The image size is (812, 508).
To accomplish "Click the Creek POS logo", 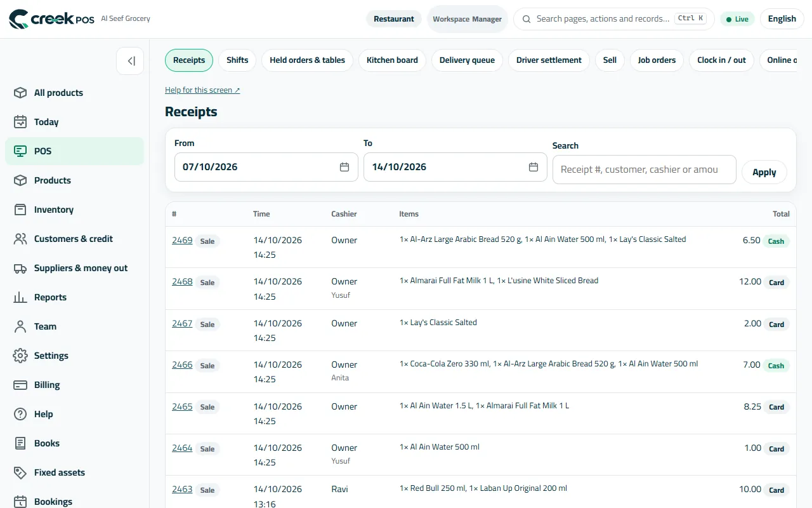I will (x=51, y=19).
